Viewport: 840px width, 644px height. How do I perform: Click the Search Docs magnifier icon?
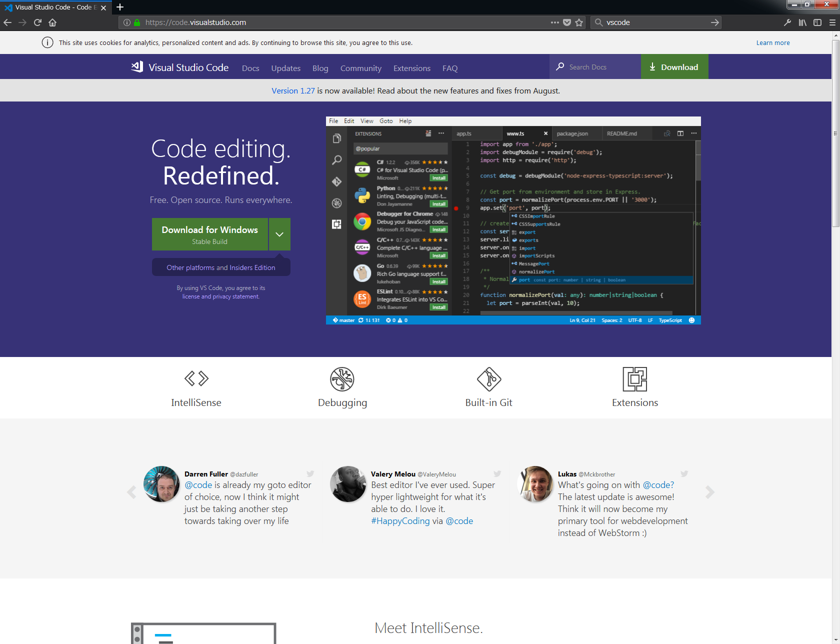[x=560, y=66]
